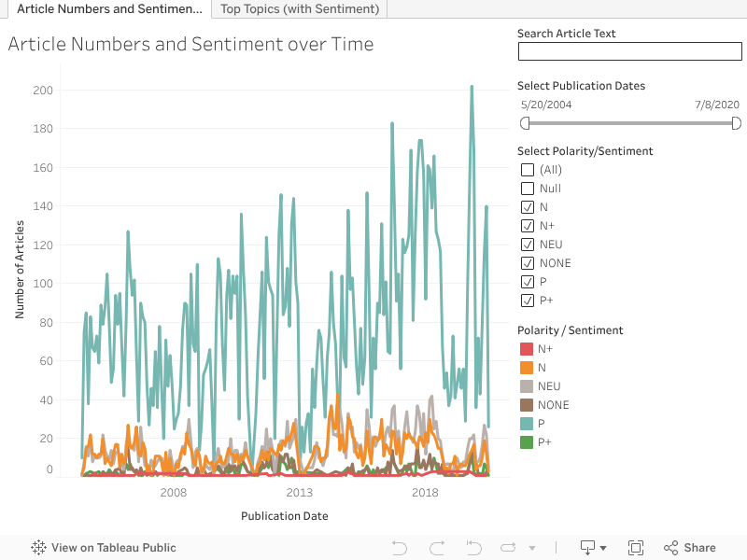Open the Download options icon
The image size is (747, 560).
point(593,548)
